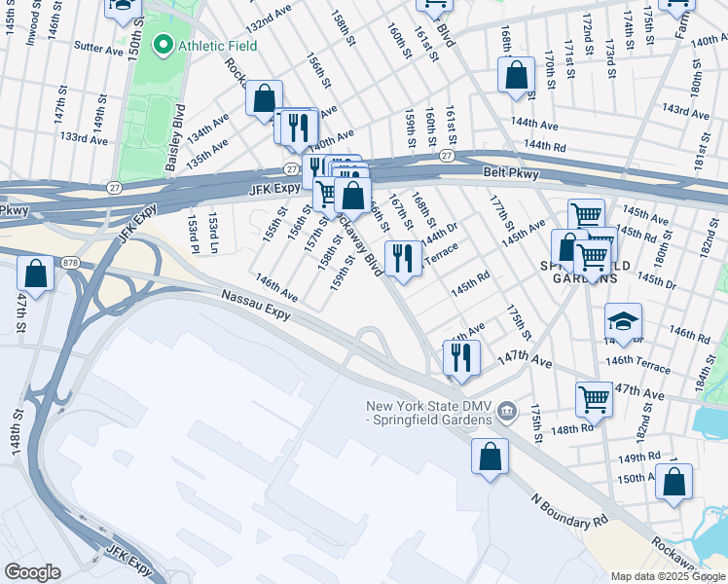Viewport: 728px width, 584px height.
Task: Open the New York State DMV landmark icon
Action: pos(506,413)
